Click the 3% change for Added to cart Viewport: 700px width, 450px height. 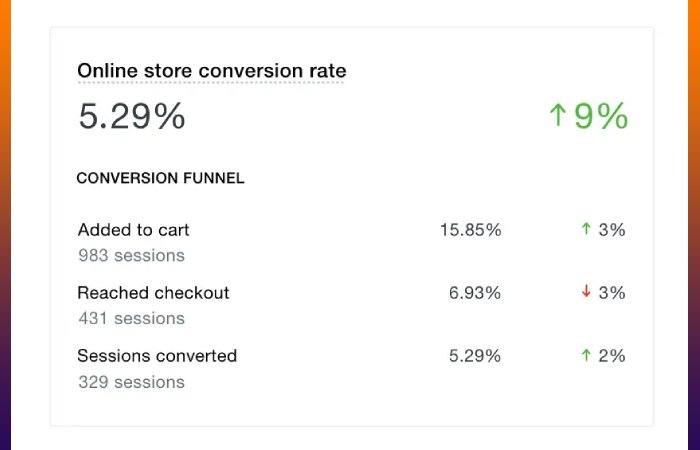tap(612, 230)
